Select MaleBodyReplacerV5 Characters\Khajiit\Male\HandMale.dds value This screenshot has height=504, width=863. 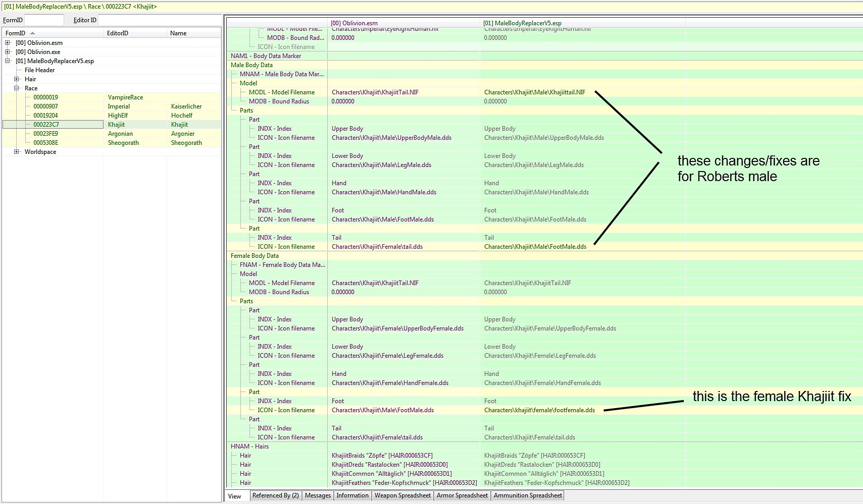[536, 192]
